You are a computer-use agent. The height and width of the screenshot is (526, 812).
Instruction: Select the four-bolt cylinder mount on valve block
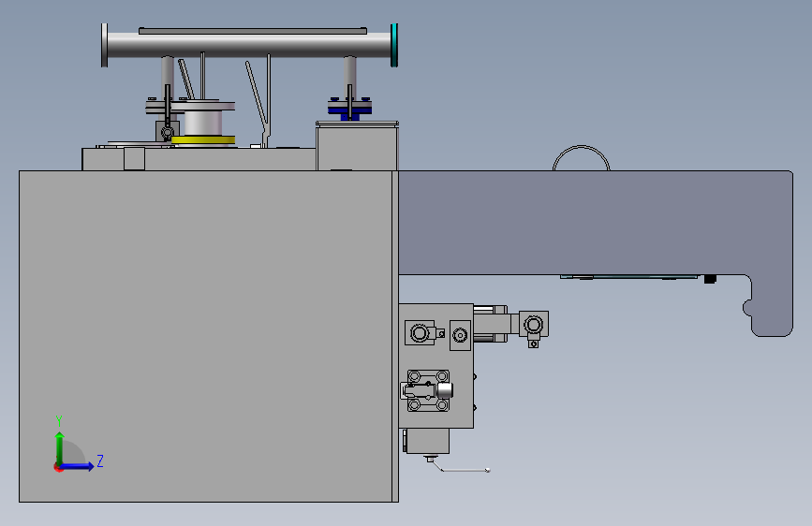(x=428, y=390)
